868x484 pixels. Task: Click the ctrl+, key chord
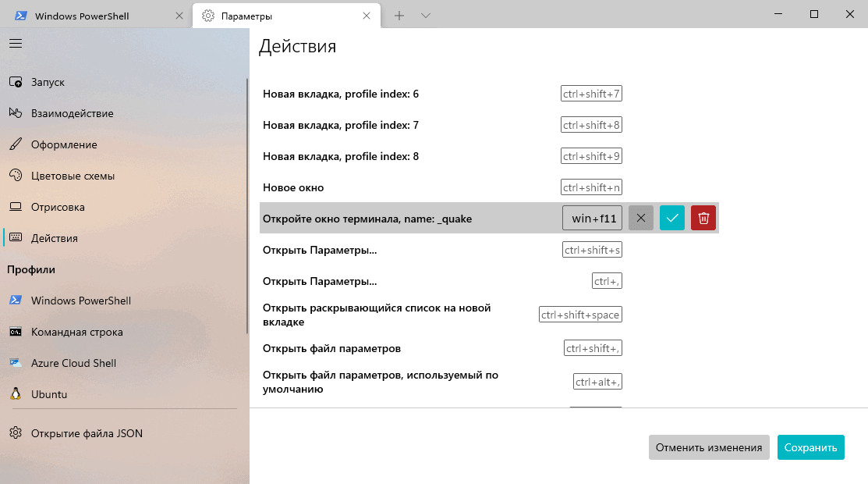click(x=607, y=281)
